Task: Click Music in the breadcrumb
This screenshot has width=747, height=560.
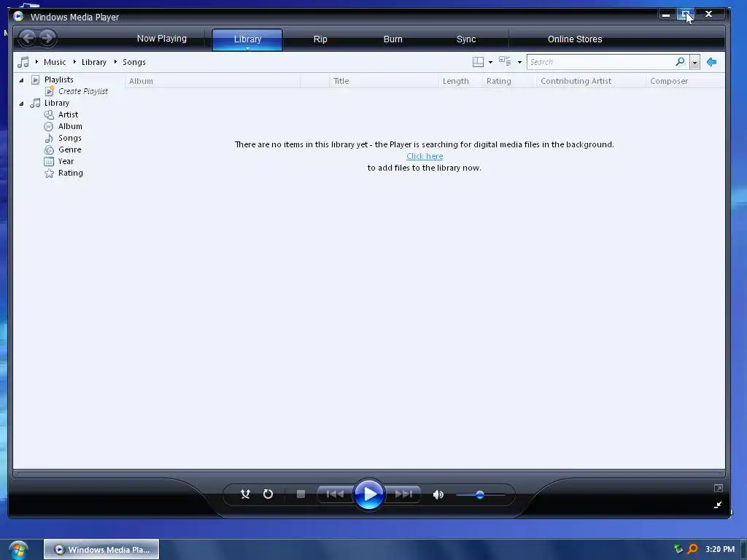Action: point(55,62)
